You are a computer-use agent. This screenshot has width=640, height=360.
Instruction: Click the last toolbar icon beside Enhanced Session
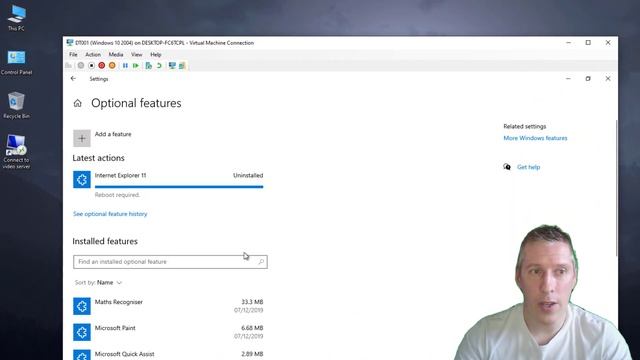pyautogui.click(x=182, y=66)
